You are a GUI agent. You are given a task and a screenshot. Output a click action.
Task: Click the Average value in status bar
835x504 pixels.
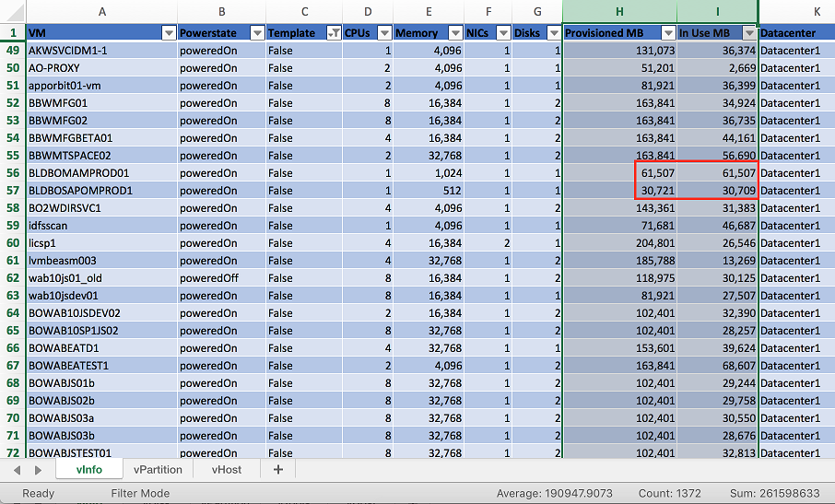(x=554, y=493)
